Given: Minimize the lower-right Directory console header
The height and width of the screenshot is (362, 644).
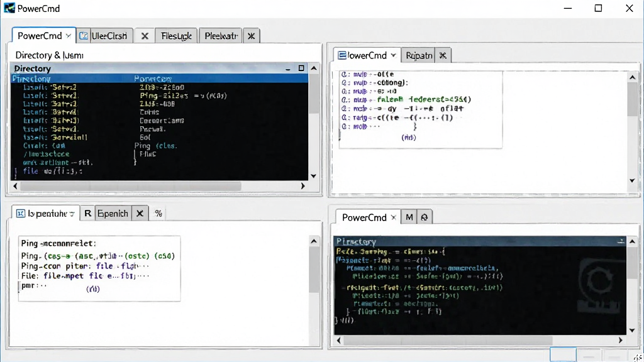Looking at the screenshot, I should coord(621,241).
